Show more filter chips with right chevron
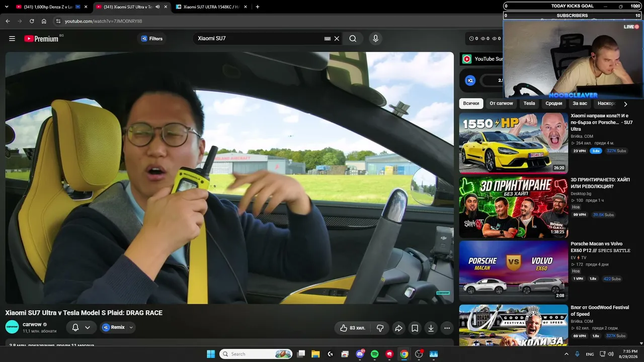The height and width of the screenshot is (362, 644). click(x=625, y=104)
